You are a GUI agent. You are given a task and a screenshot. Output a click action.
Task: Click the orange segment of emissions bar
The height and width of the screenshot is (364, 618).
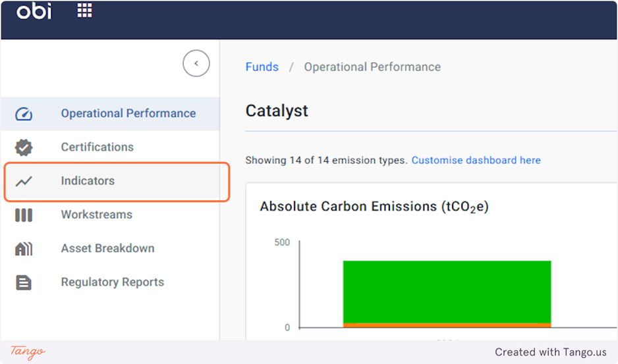click(447, 325)
